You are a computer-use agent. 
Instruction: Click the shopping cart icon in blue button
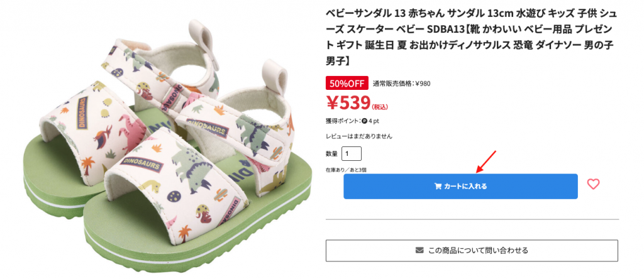(x=438, y=187)
